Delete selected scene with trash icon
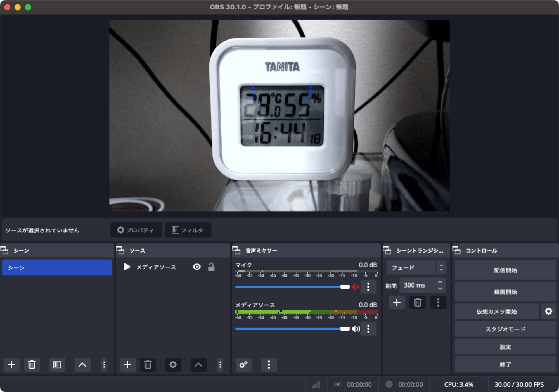 pyautogui.click(x=32, y=365)
